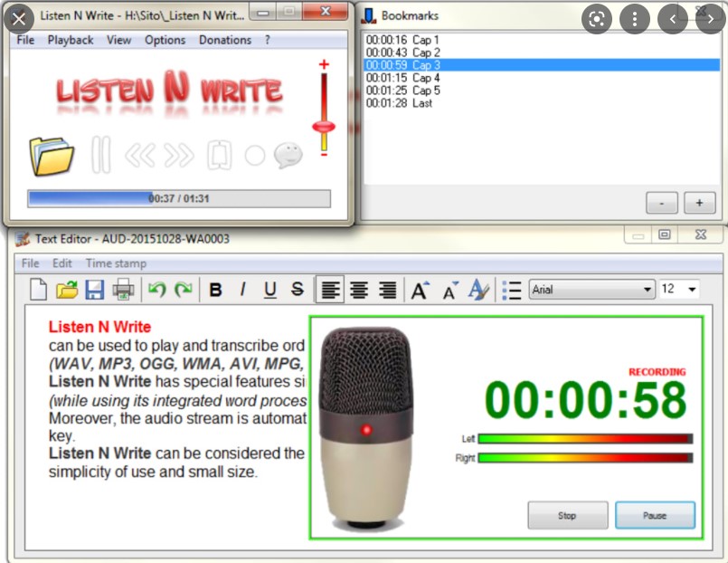Decrease volume with the red minus sign
Screen dimensions: 728x563
point(324,155)
